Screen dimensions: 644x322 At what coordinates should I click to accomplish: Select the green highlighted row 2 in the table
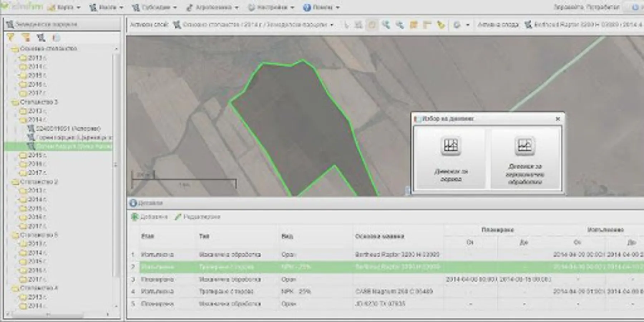click(386, 267)
